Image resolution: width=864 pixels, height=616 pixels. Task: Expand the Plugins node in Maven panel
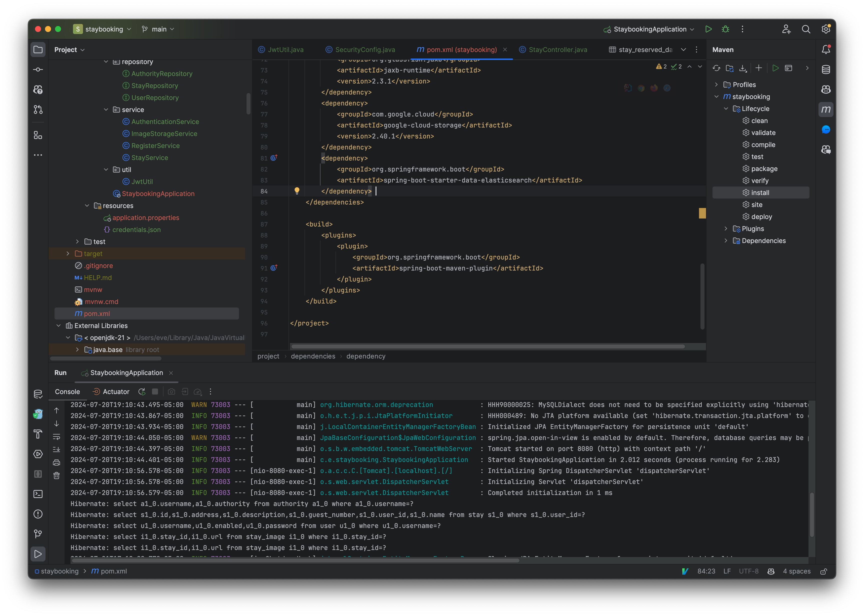[x=726, y=229]
